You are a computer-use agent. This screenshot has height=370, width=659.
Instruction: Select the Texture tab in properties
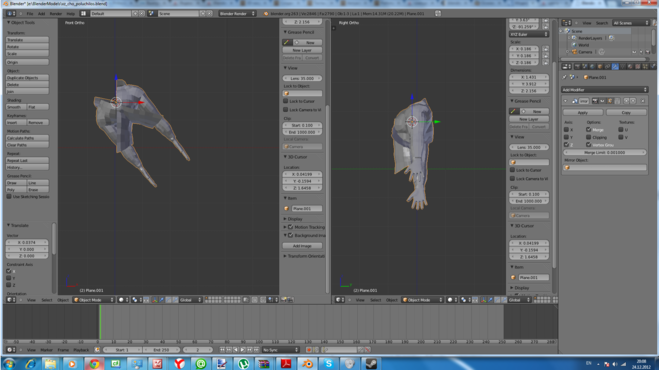tap(638, 66)
